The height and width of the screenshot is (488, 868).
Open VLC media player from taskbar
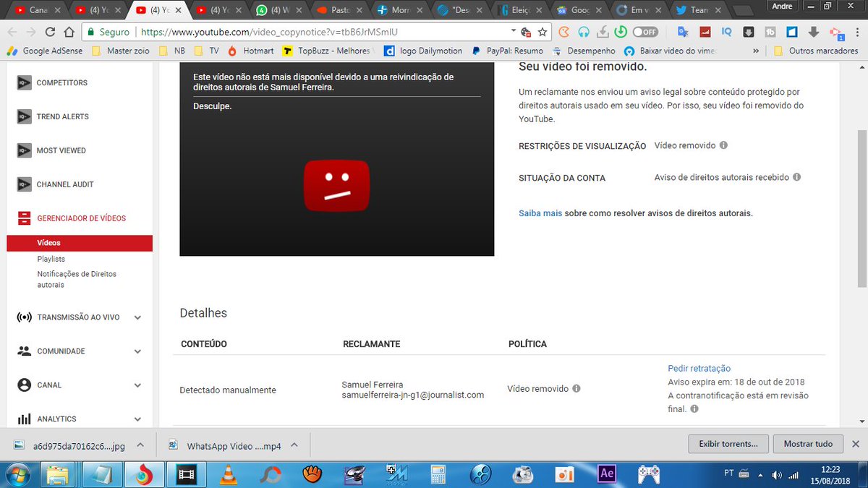pos(227,475)
